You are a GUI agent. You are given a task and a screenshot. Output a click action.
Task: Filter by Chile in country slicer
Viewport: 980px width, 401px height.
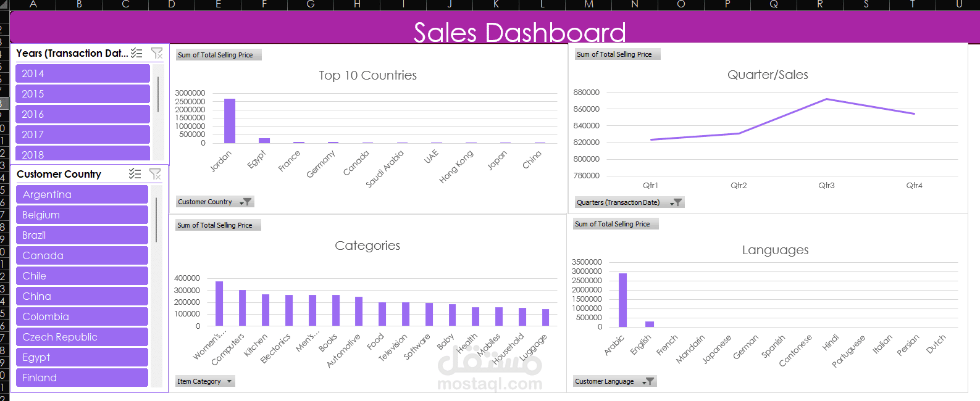click(x=82, y=276)
